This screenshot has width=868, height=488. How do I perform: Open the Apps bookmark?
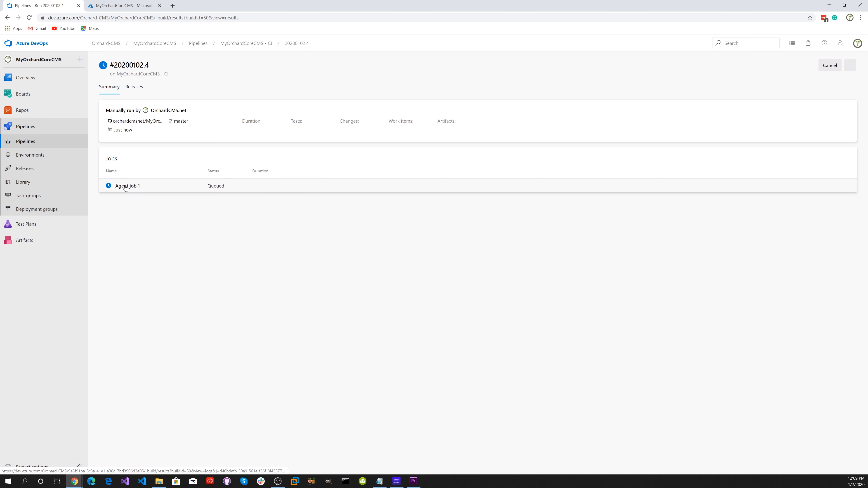click(14, 28)
